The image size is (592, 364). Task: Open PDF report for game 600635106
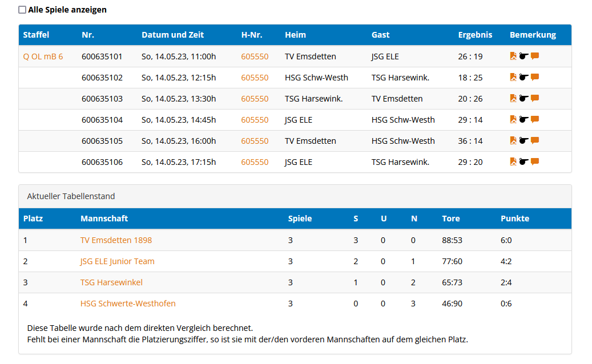[513, 161]
